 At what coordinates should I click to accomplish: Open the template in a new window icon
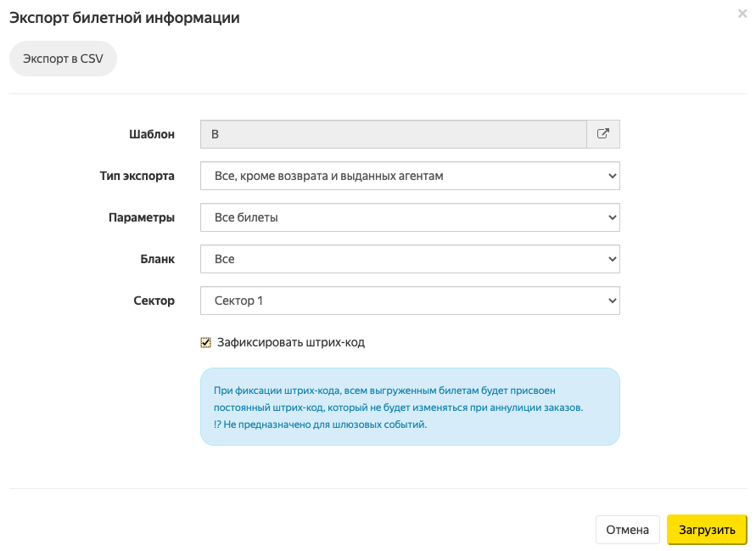pos(603,134)
